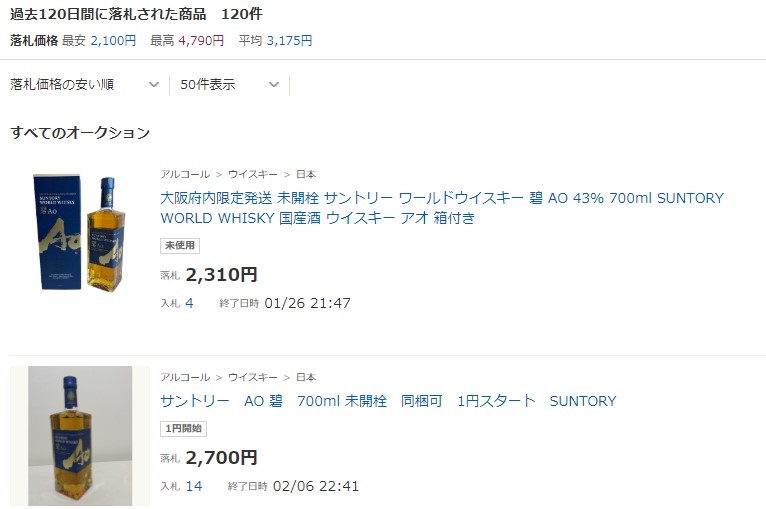
Task: Select ウイスキー breadcrumb in second listing
Action: pos(253,378)
